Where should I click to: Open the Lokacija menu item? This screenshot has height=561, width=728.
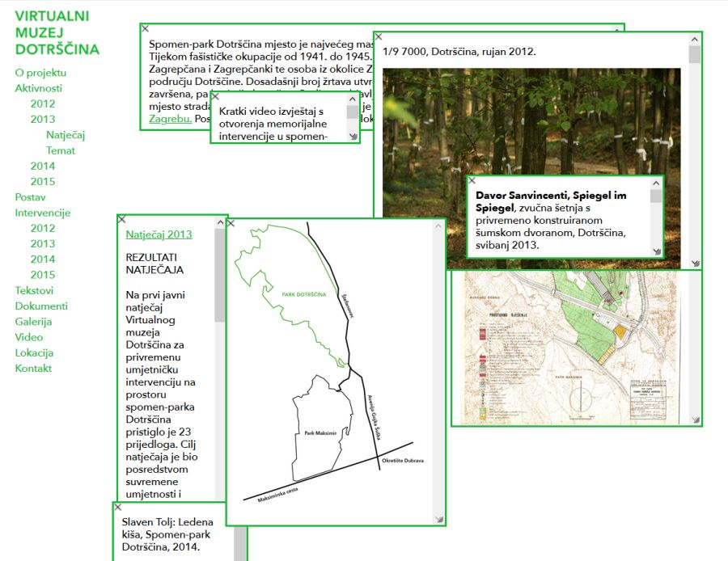(34, 352)
